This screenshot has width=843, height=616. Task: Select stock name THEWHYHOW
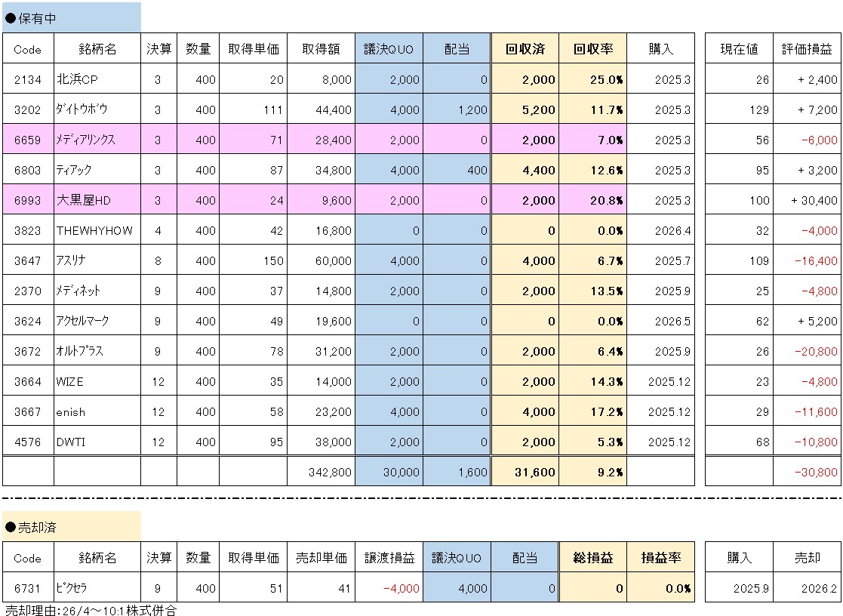(94, 230)
